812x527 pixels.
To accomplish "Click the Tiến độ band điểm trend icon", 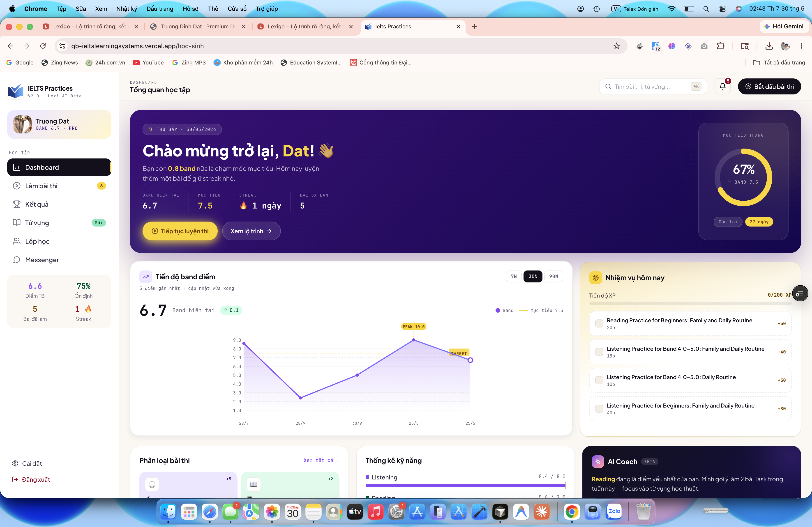I will (146, 277).
